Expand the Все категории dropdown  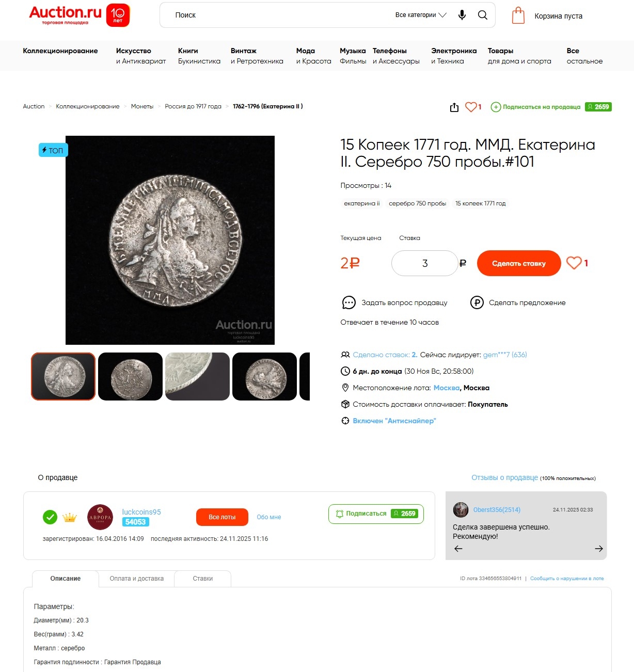[x=421, y=15]
